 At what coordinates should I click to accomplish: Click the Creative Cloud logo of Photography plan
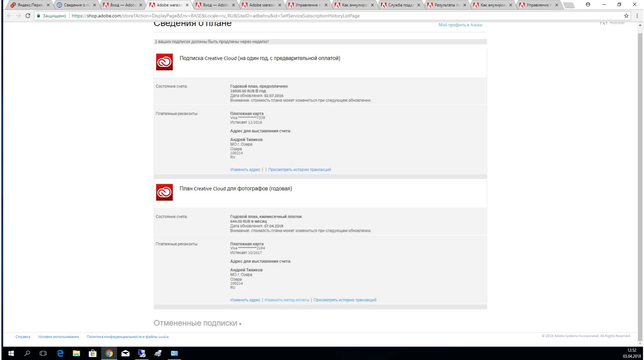[x=164, y=192]
